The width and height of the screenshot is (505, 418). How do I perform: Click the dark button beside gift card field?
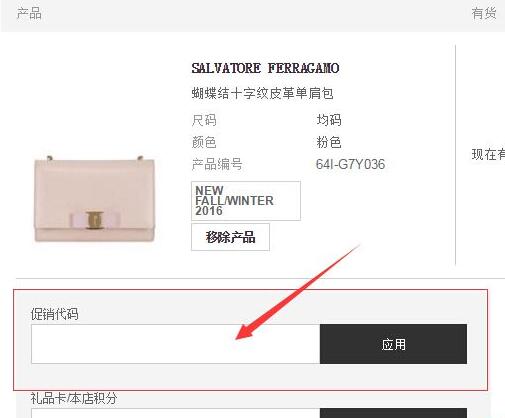(393, 413)
